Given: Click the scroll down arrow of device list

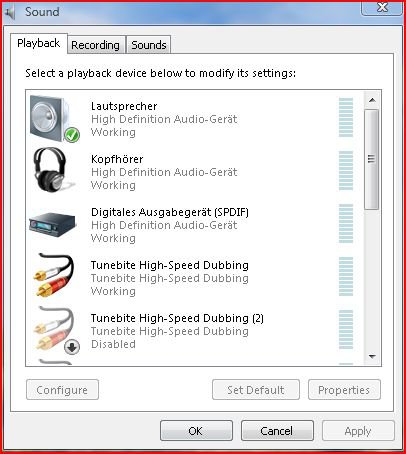Looking at the screenshot, I should point(372,357).
